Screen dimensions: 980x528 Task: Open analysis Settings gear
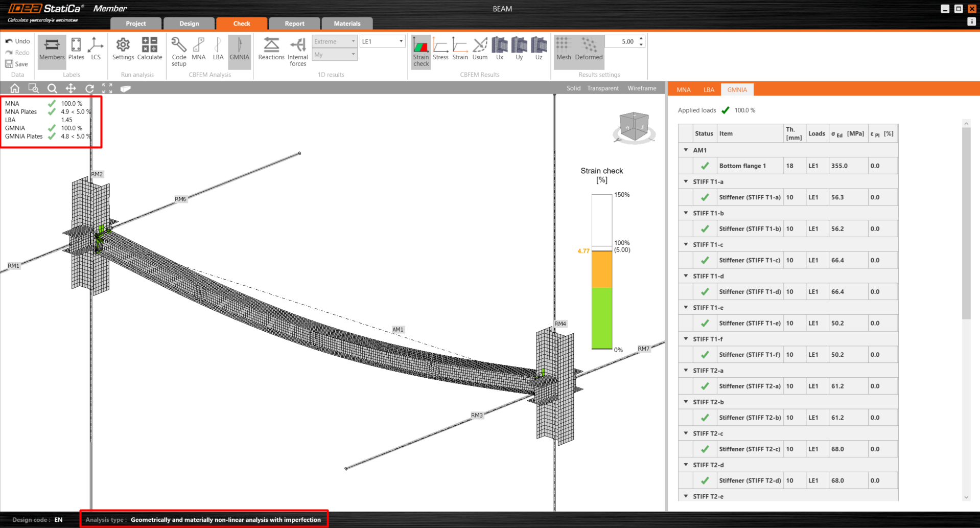pyautogui.click(x=123, y=49)
